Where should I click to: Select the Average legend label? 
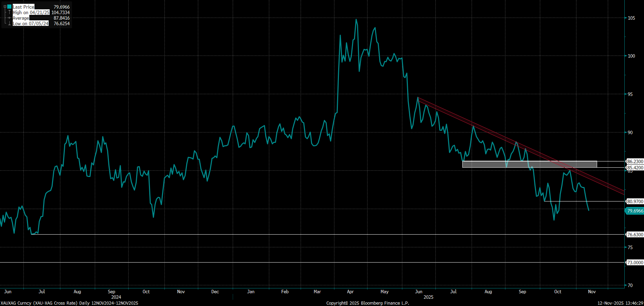(21, 18)
